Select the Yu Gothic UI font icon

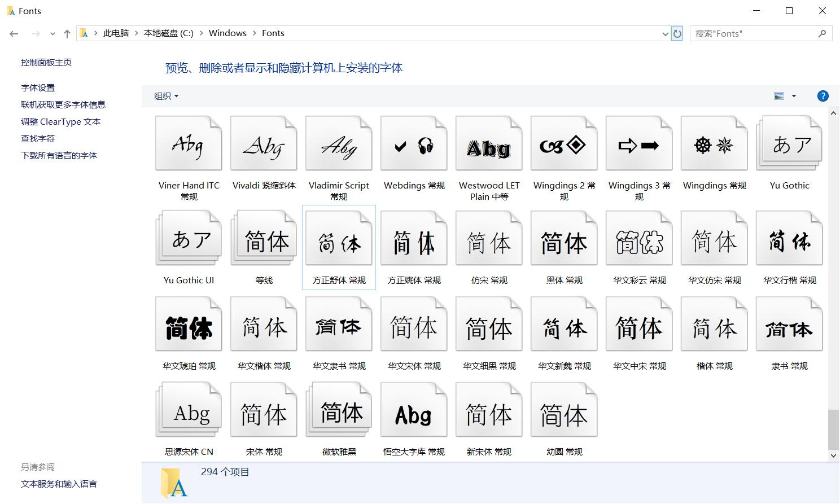189,238
